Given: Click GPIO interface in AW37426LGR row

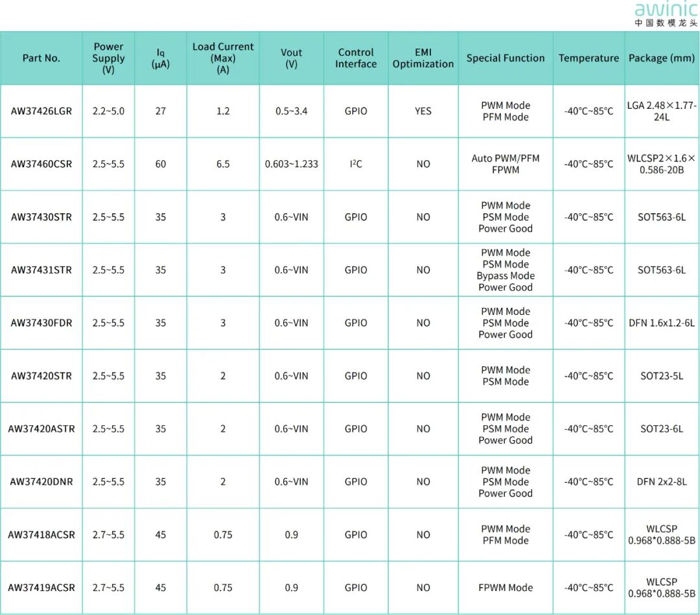Looking at the screenshot, I should point(356,111).
